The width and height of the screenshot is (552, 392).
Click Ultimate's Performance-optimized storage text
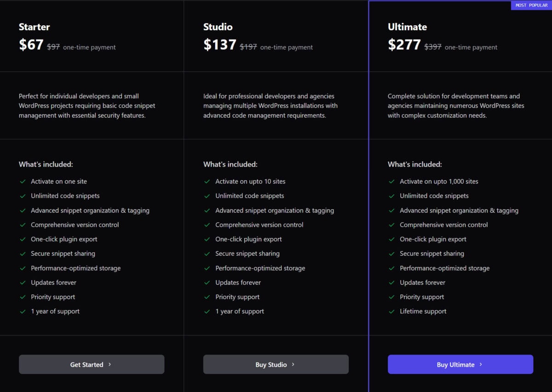[x=444, y=268]
